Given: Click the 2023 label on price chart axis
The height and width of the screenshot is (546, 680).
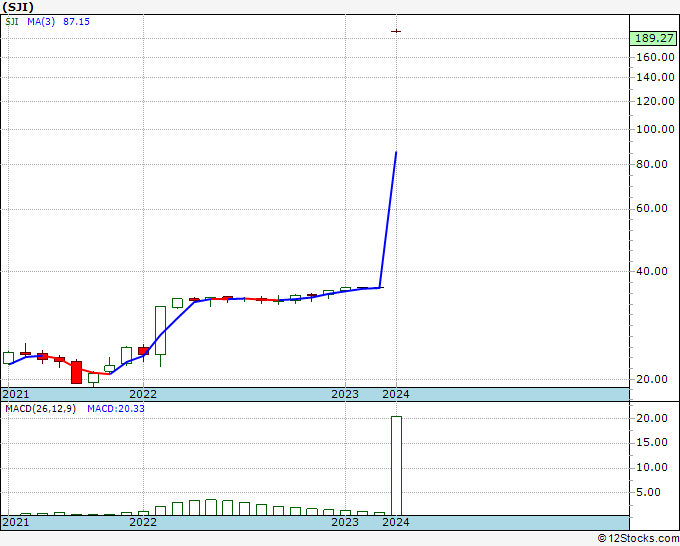Looking at the screenshot, I should click(345, 394).
